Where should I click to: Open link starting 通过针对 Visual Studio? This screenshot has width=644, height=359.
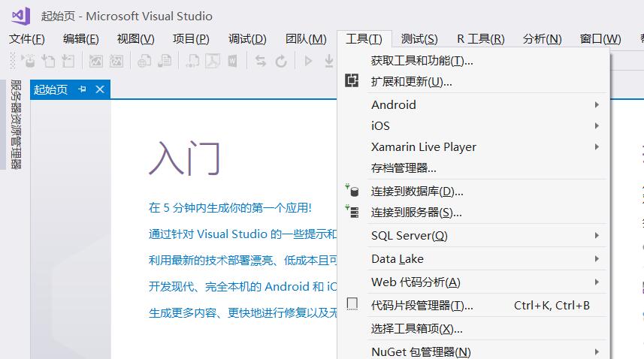pos(243,234)
